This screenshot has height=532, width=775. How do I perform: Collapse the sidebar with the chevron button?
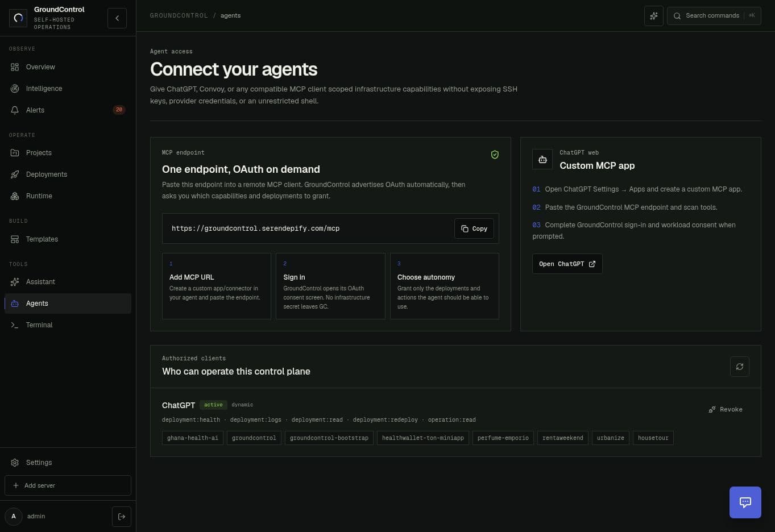click(117, 18)
